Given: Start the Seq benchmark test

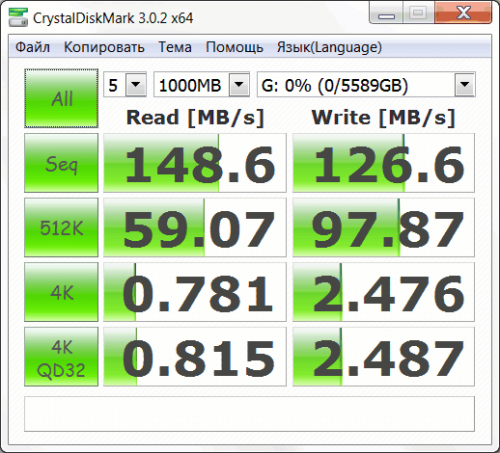Looking at the screenshot, I should pos(61,163).
